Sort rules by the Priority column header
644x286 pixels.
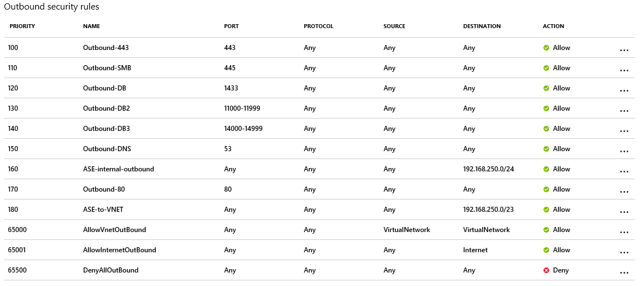(22, 26)
